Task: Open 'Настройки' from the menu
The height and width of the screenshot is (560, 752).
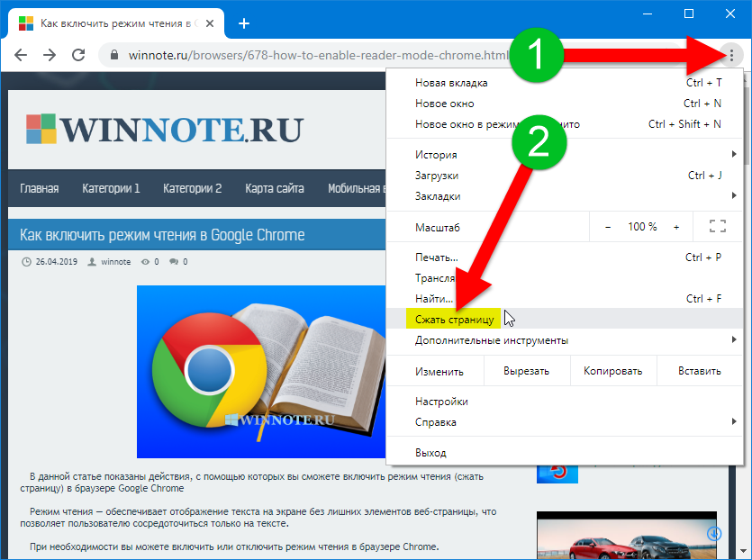Action: [565, 402]
